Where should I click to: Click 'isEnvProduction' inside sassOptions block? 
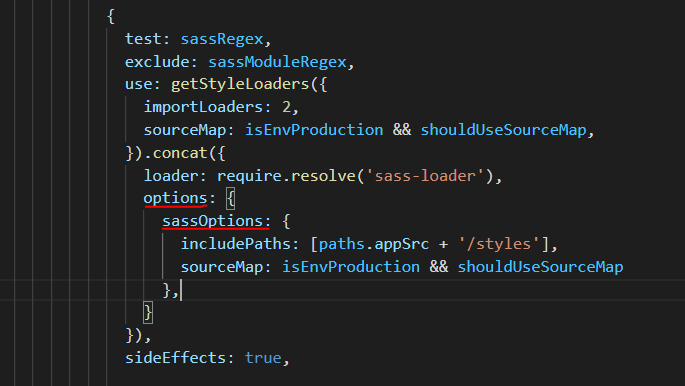[x=351, y=267]
